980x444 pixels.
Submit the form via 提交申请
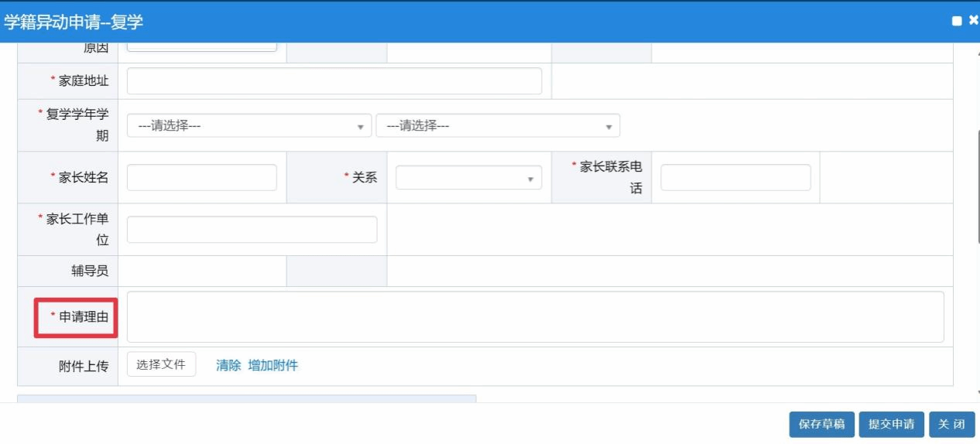[x=891, y=424]
